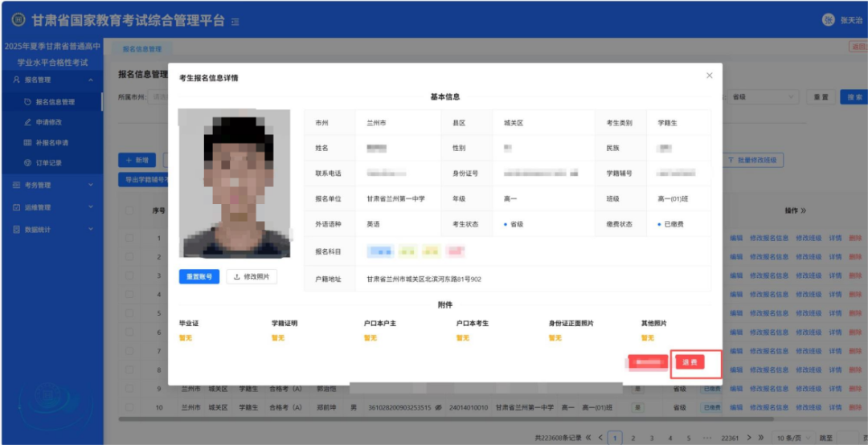The width and height of the screenshot is (868, 445).
Task: Click the 退费 refund button
Action: coord(690,363)
